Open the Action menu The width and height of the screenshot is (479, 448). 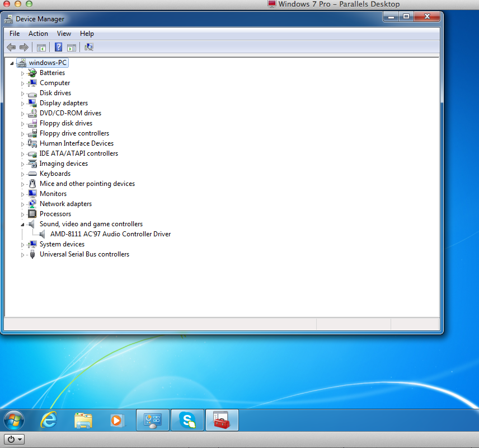click(x=38, y=34)
